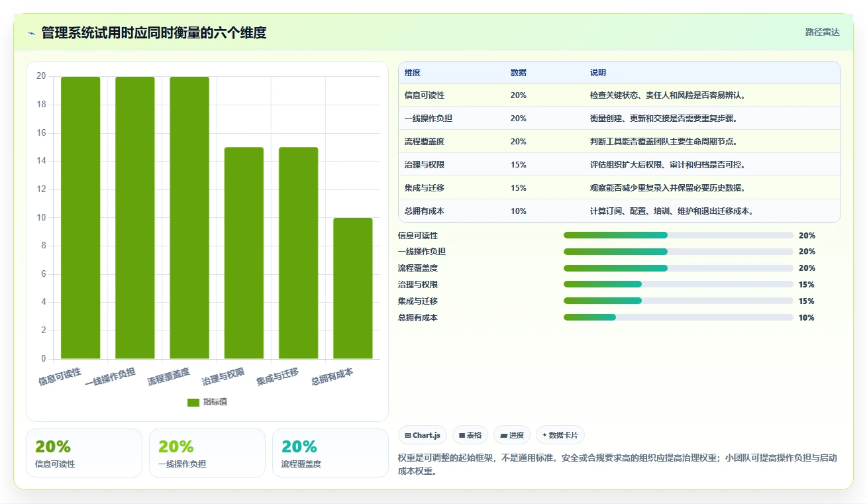This screenshot has height=504, width=867.
Task: Click the 总拥有成本 x-axis label in the chart
Action: (x=332, y=376)
